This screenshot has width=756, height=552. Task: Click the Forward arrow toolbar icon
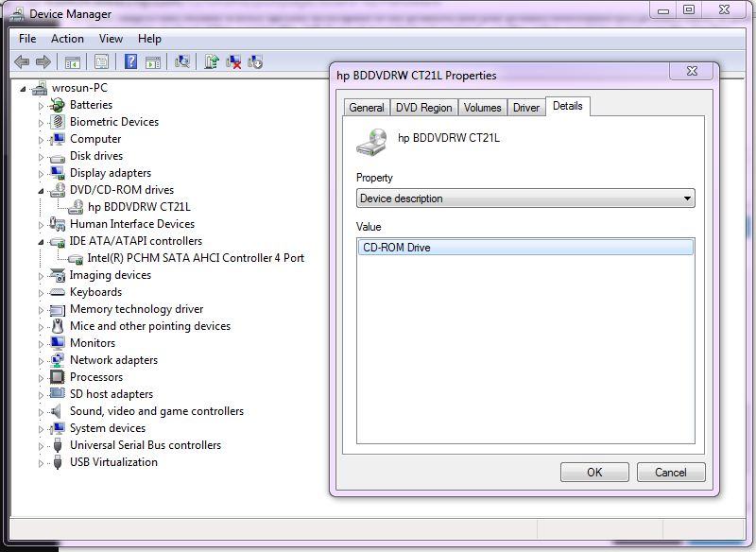point(43,61)
